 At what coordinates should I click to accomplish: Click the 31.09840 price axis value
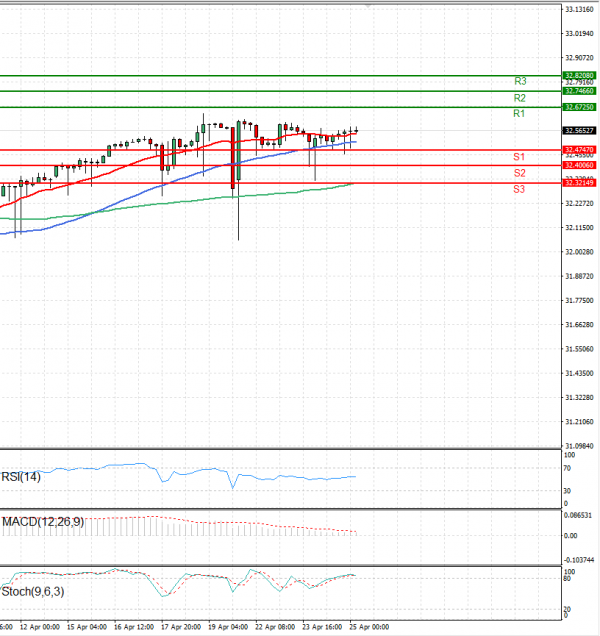click(x=579, y=446)
